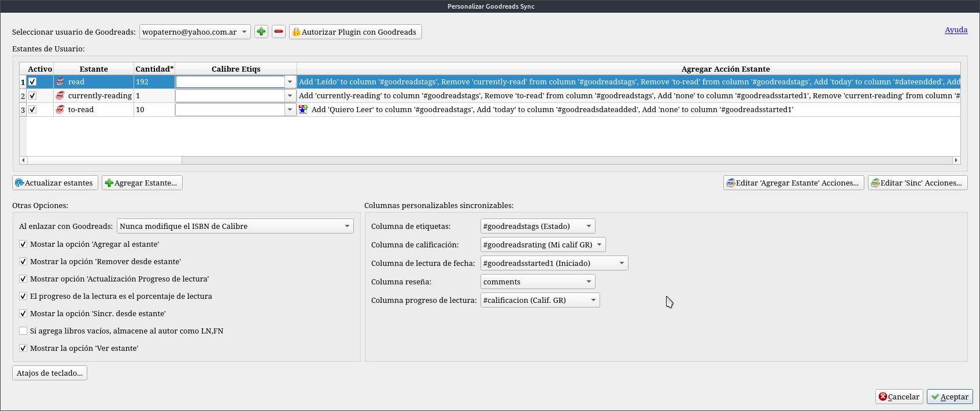Click Editar 'Agregar Estante' Acciones button
Viewport: 980px width, 411px height.
793,183
